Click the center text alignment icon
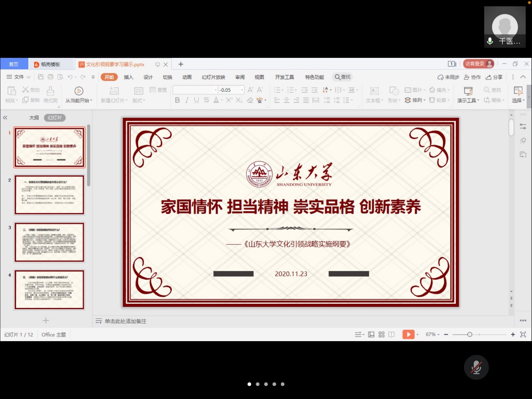 [286, 100]
